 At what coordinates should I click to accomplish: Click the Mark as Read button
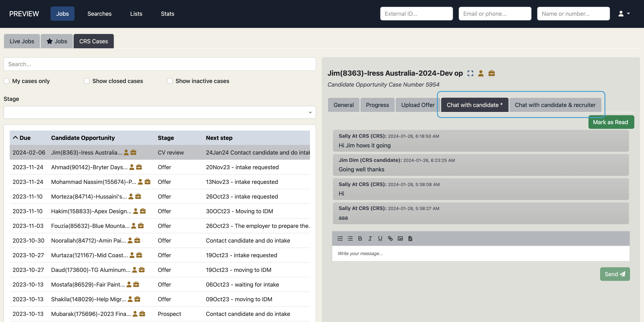click(x=610, y=122)
